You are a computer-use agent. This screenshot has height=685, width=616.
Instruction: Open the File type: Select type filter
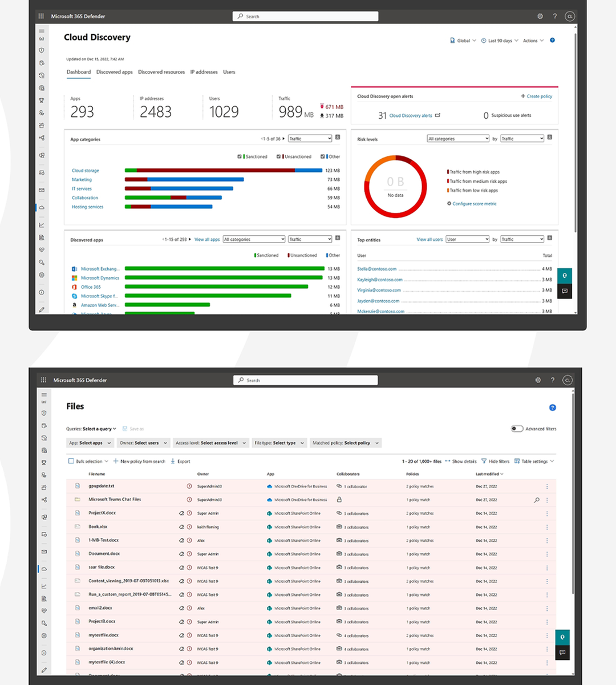[x=279, y=443]
